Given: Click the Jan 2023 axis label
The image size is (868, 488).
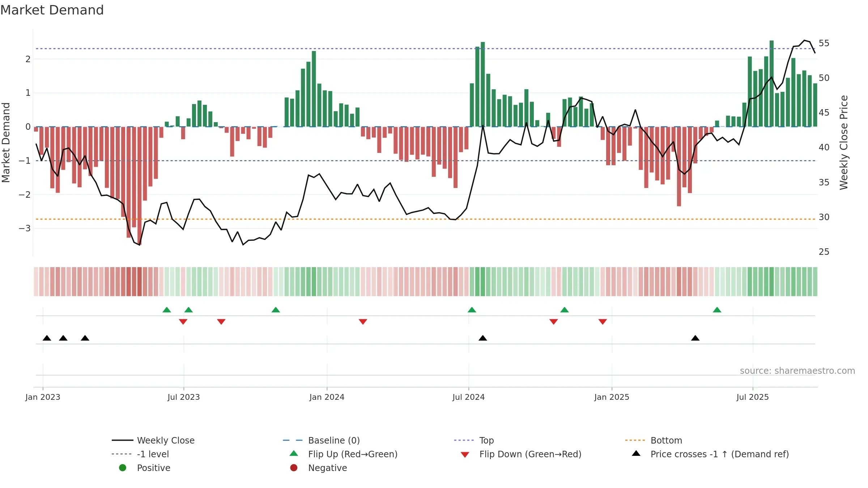Looking at the screenshot, I should tap(43, 397).
